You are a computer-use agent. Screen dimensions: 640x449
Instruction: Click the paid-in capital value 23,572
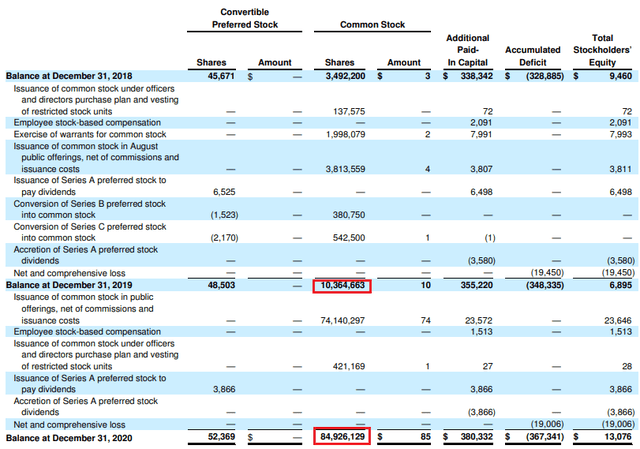pyautogui.click(x=479, y=321)
